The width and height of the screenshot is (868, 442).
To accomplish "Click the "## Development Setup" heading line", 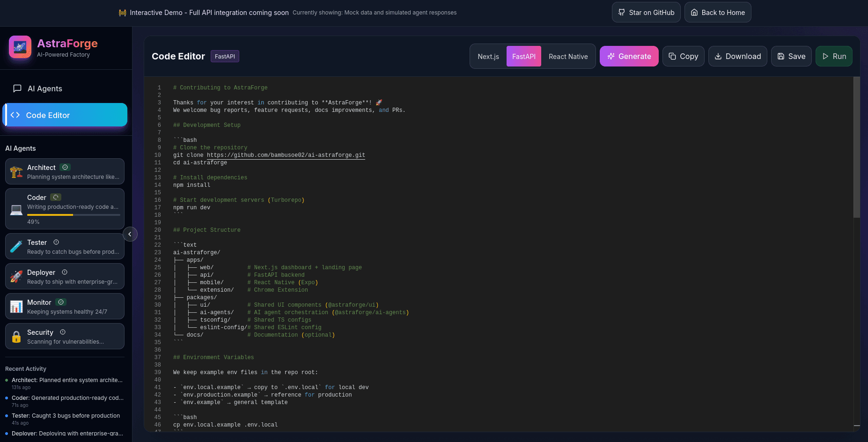I will pos(206,125).
